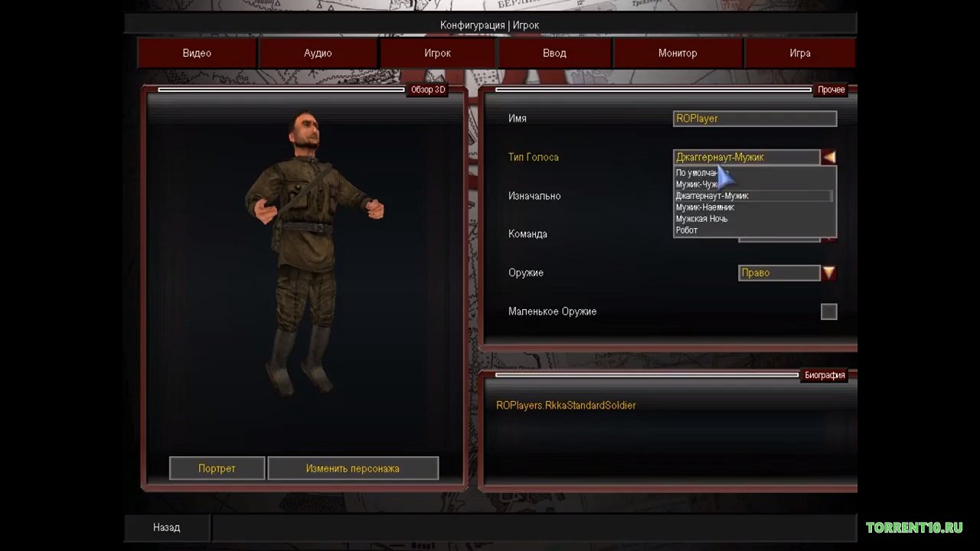Switch to the Видео tab
Image resolution: width=980 pixels, height=551 pixels.
click(197, 54)
